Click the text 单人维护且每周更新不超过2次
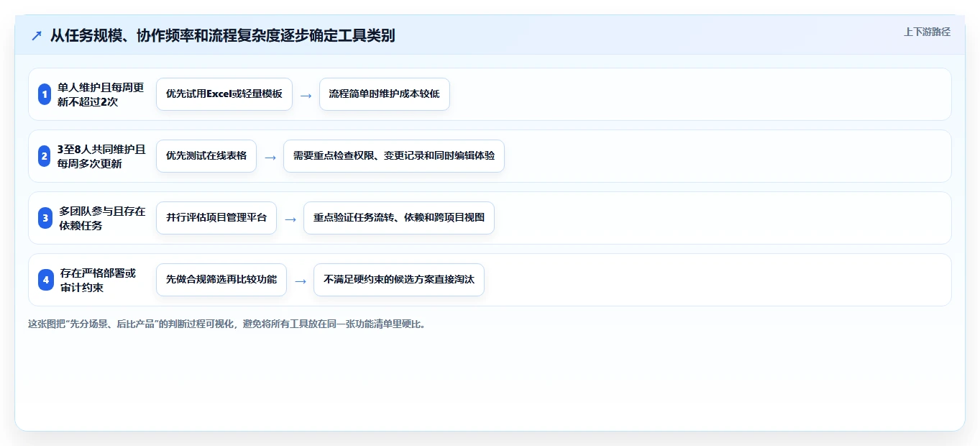Viewport: 980px width, 446px height. click(x=101, y=94)
